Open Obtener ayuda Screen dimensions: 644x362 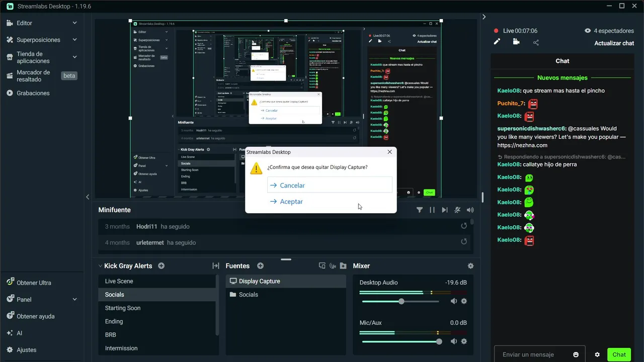click(35, 316)
